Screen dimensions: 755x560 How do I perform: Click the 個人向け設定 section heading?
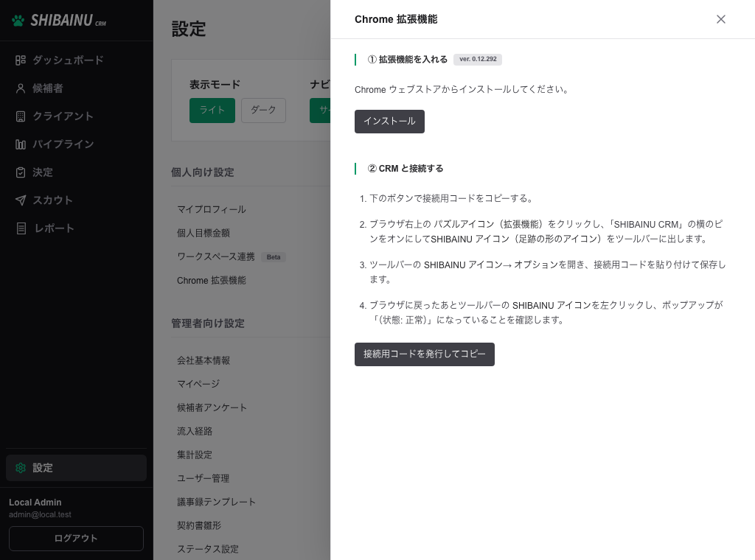coord(203,172)
